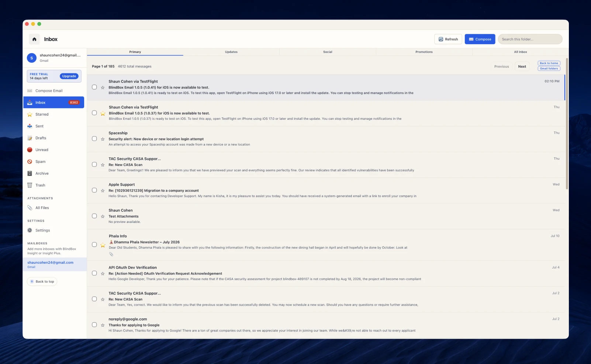The width and height of the screenshot is (591, 364).
Task: Star the Test Attachments email
Action: pyautogui.click(x=103, y=216)
